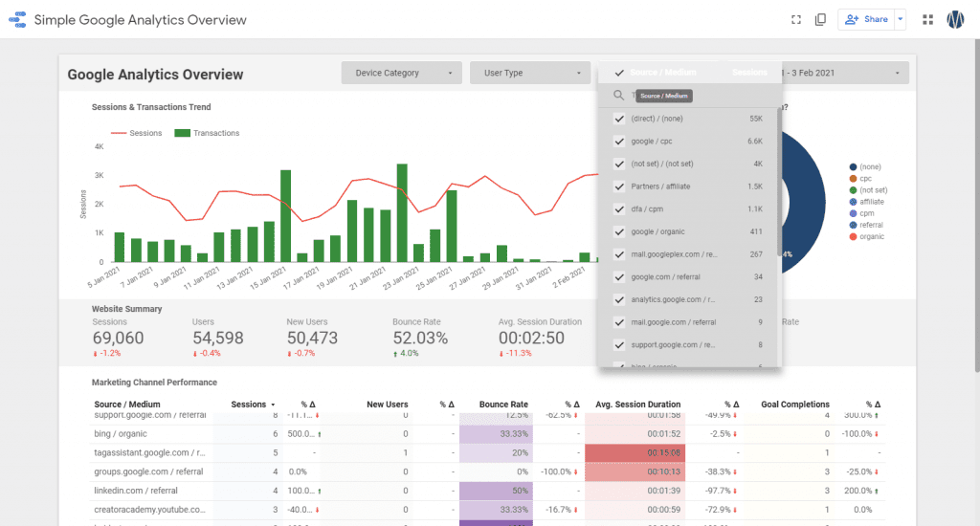The image size is (980, 526).
Task: Toggle the select-all Source / Medium checkbox
Action: click(x=619, y=73)
